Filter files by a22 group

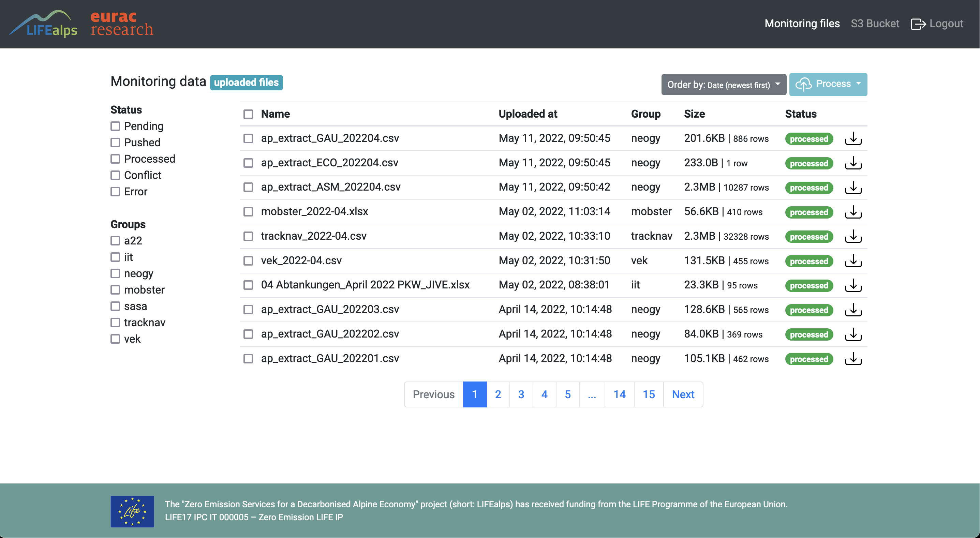115,240
